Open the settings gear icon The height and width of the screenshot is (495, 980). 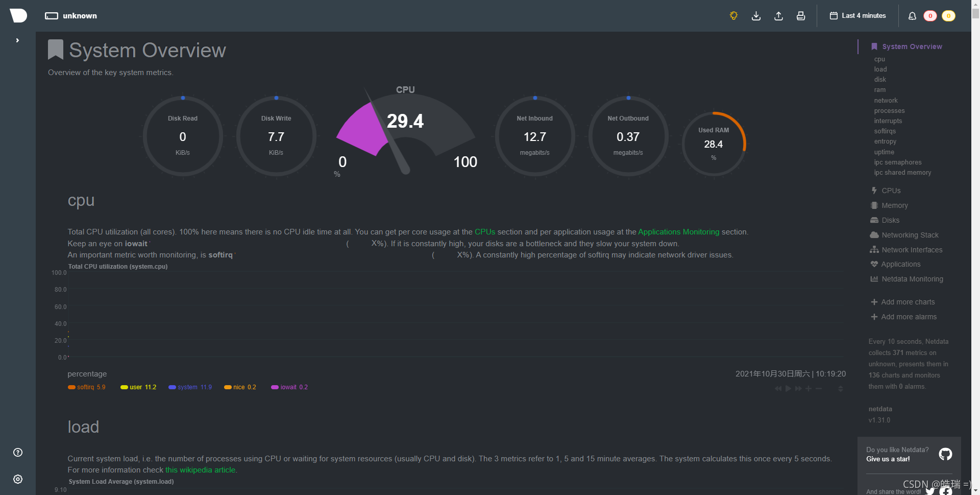point(18,479)
